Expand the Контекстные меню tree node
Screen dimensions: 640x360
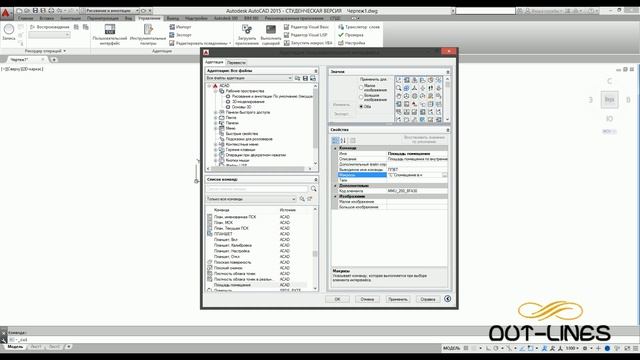[216, 144]
